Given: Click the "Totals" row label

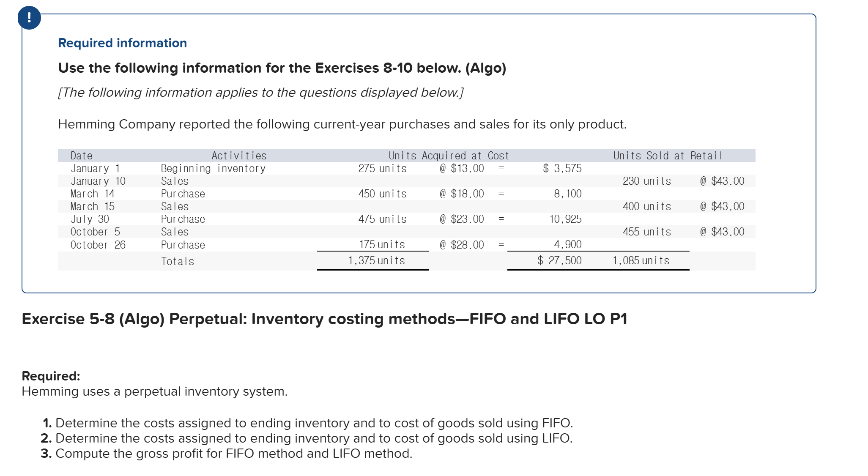Looking at the screenshot, I should (178, 261).
